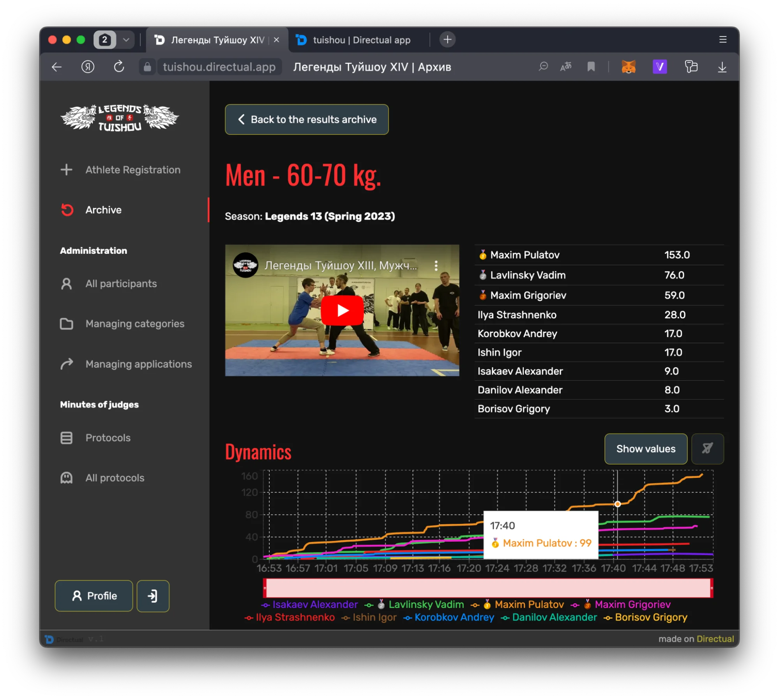Click the logout icon beside Profile
This screenshot has height=700, width=779.
(153, 596)
